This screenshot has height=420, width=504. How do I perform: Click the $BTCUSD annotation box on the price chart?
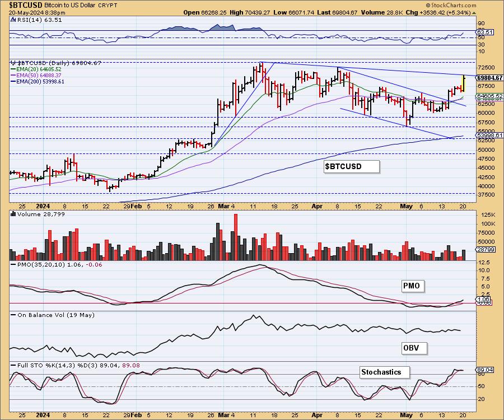351,166
